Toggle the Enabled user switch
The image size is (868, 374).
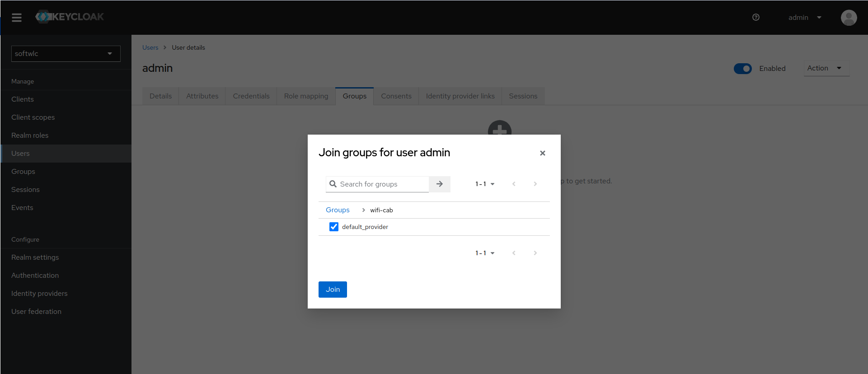[742, 69]
